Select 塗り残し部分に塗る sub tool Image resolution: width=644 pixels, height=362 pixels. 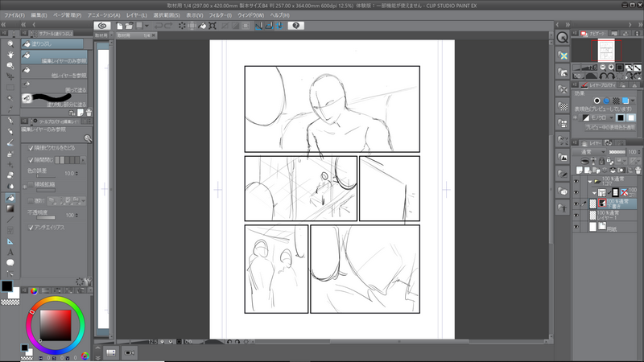tap(54, 101)
